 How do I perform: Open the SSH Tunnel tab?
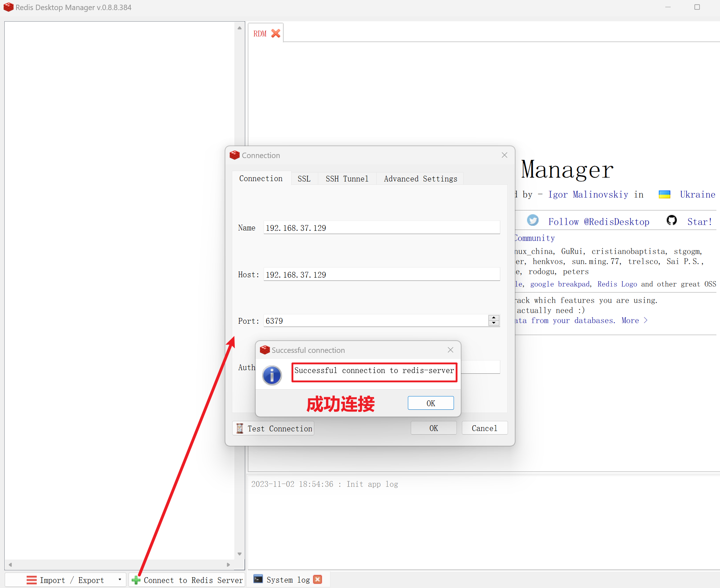pos(347,179)
